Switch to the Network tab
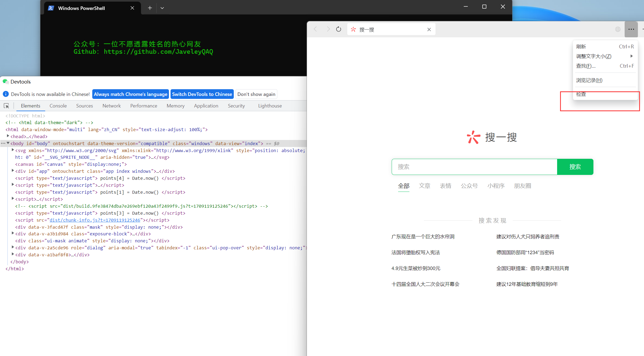The image size is (644, 356). (111, 106)
